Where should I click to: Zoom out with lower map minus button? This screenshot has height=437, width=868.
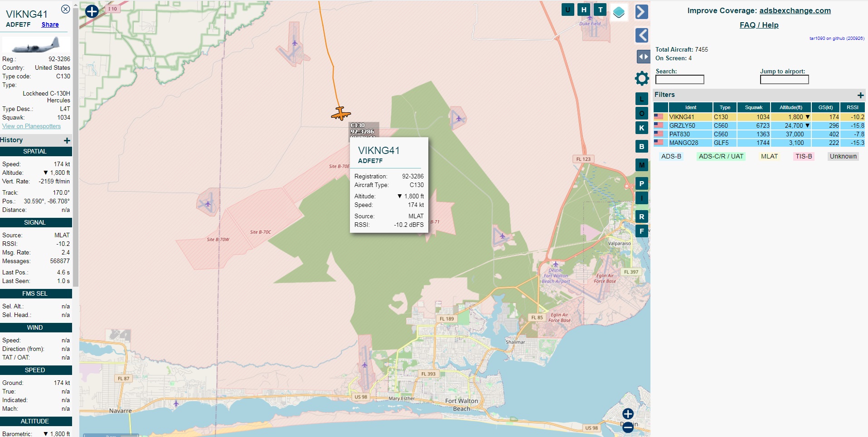628,427
